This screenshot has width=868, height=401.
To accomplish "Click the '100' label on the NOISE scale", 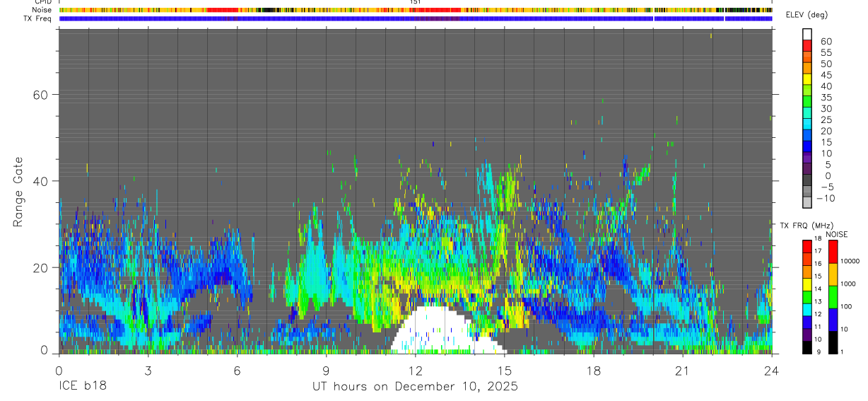I will [x=848, y=306].
